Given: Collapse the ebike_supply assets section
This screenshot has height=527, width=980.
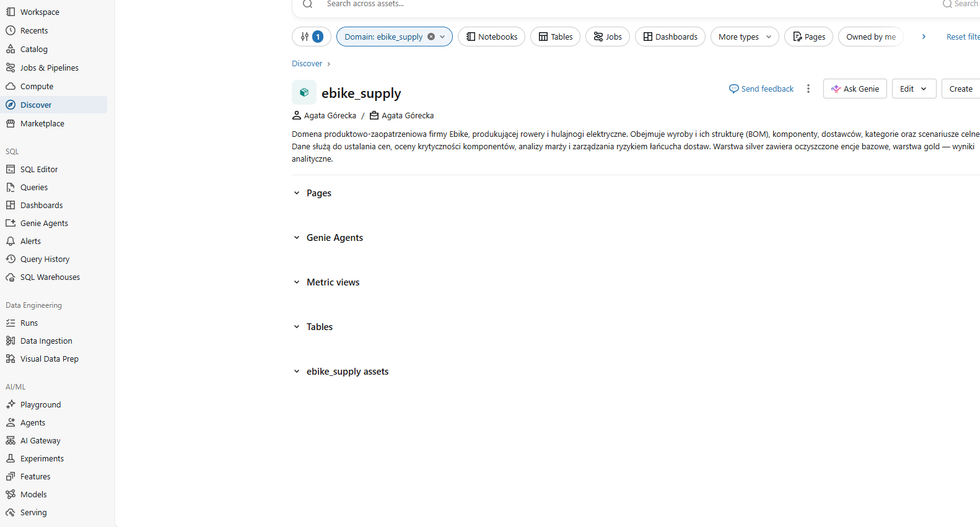Looking at the screenshot, I should click(297, 372).
